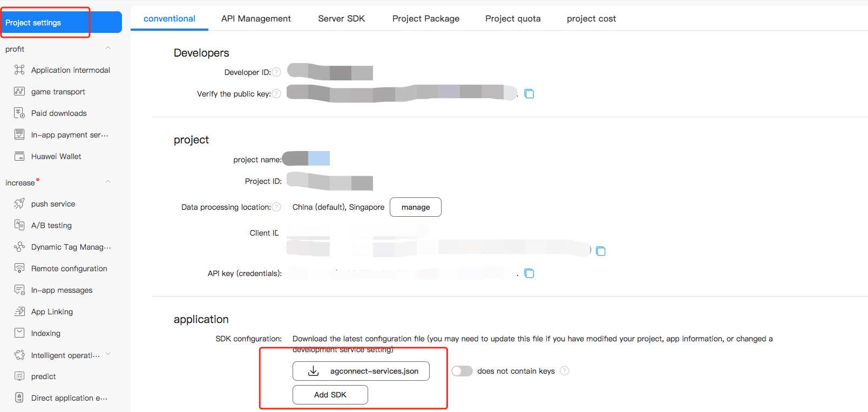868x412 pixels.
Task: Click the manage button
Action: (416, 207)
